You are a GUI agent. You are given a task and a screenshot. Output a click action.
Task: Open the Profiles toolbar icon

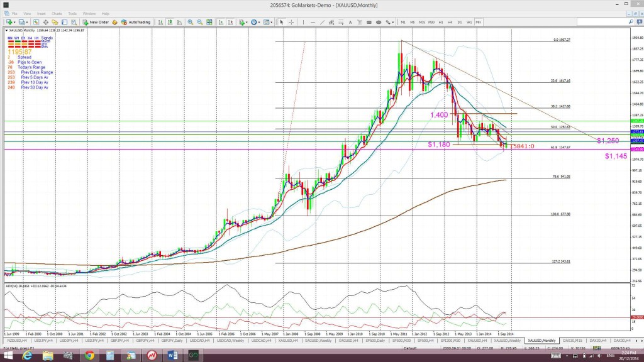pos(21,22)
